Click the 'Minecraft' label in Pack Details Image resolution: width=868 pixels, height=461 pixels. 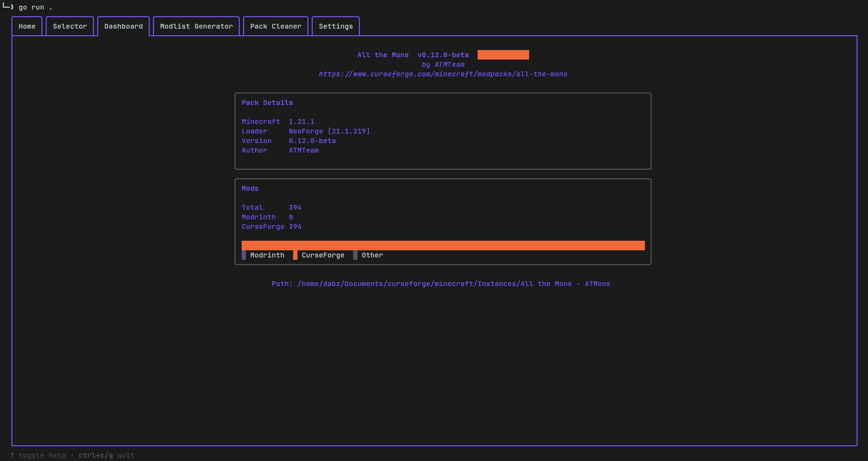[261, 122]
